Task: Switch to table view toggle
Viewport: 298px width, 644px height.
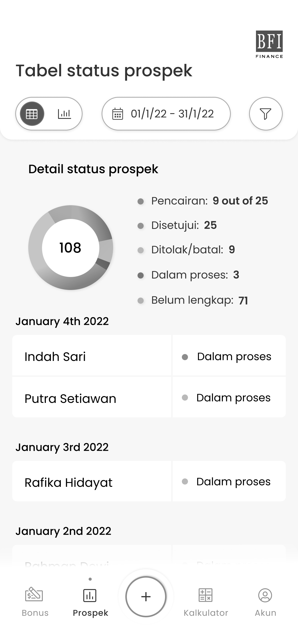Action: pyautogui.click(x=32, y=114)
